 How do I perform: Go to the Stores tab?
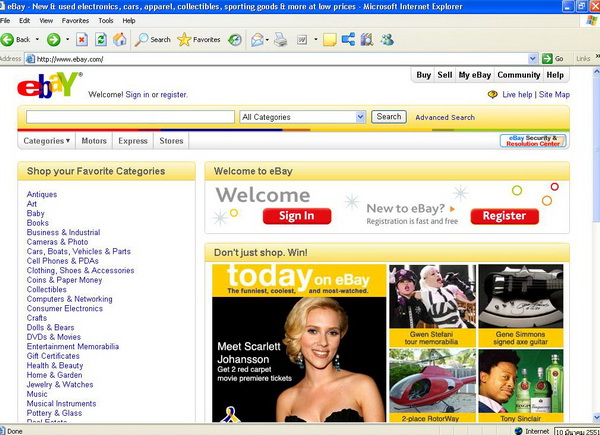(x=171, y=141)
